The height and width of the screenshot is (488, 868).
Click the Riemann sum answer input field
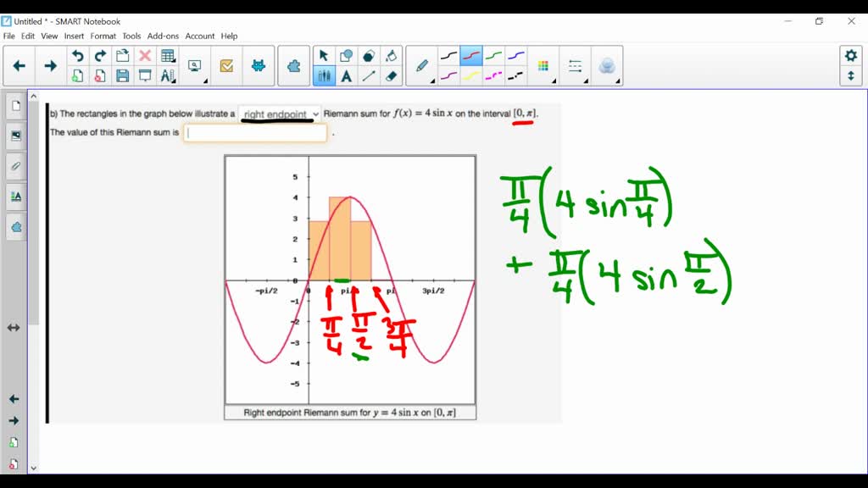pos(254,132)
